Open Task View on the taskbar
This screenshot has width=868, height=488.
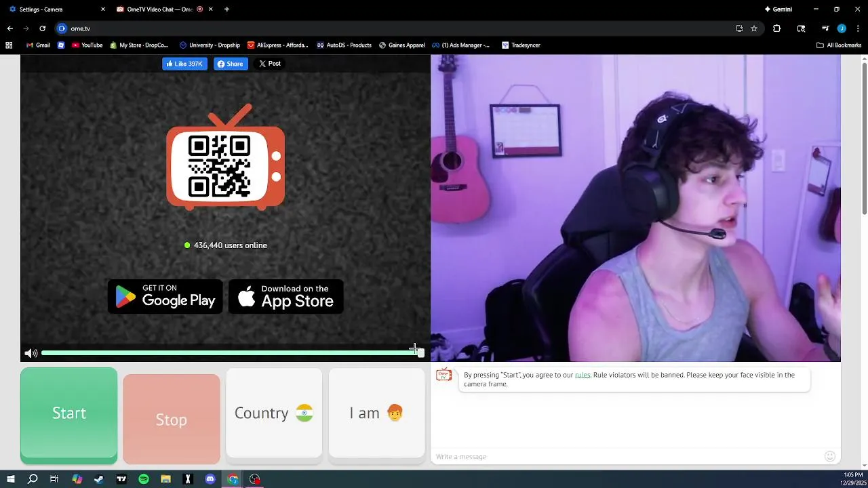54,479
